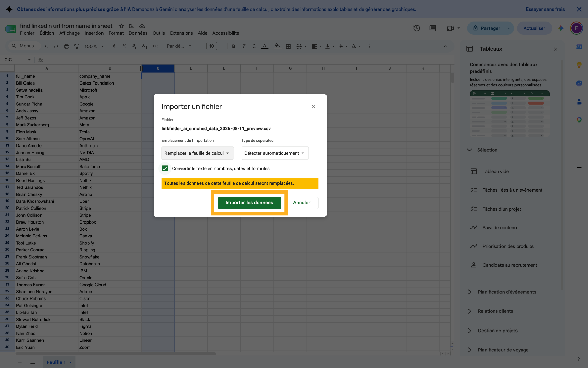Toggle italic formatting
Screen dimensions: 588x368
pos(244,46)
